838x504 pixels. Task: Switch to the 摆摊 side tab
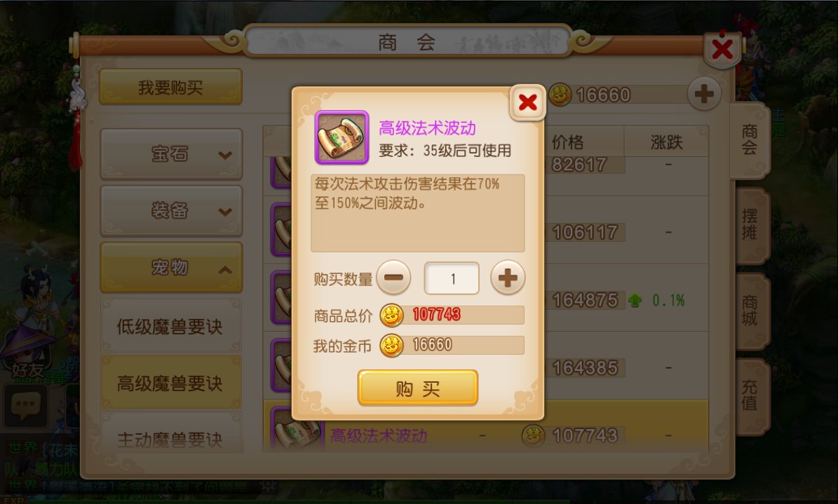(752, 225)
